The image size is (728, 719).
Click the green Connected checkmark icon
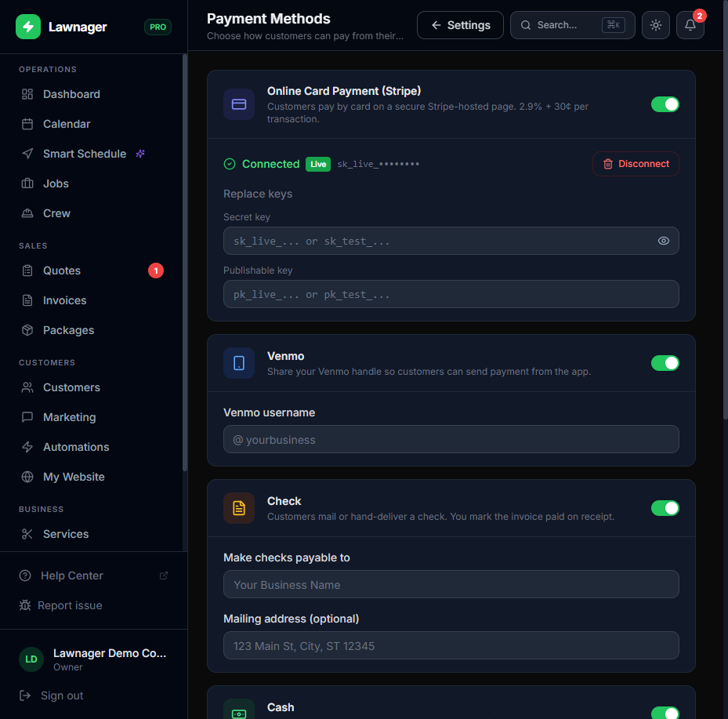(230, 164)
